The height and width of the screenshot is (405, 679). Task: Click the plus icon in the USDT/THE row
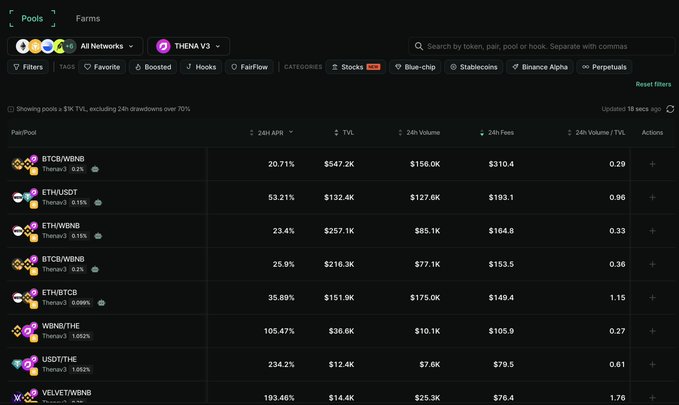(x=652, y=364)
